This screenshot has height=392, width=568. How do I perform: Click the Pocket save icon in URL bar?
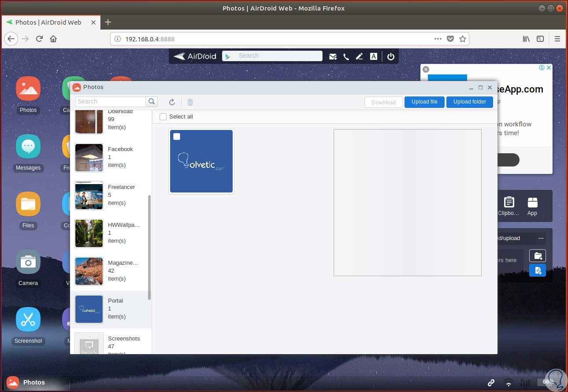click(x=450, y=39)
